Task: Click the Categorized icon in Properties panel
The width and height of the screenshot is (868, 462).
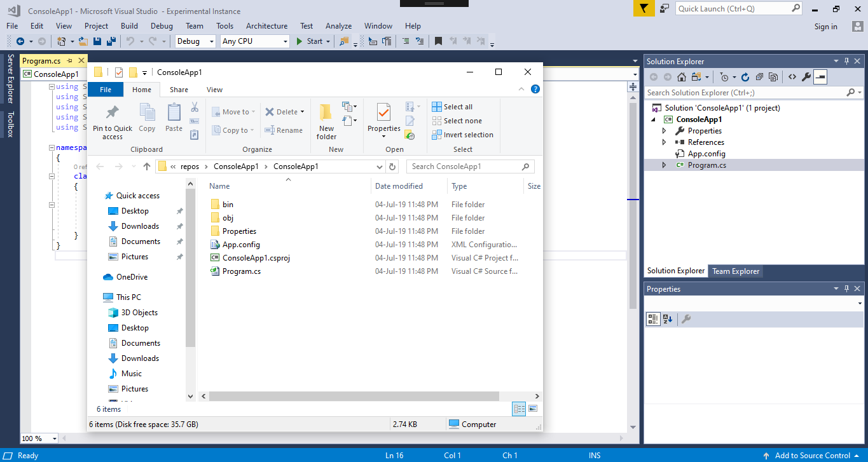Action: [x=653, y=319]
